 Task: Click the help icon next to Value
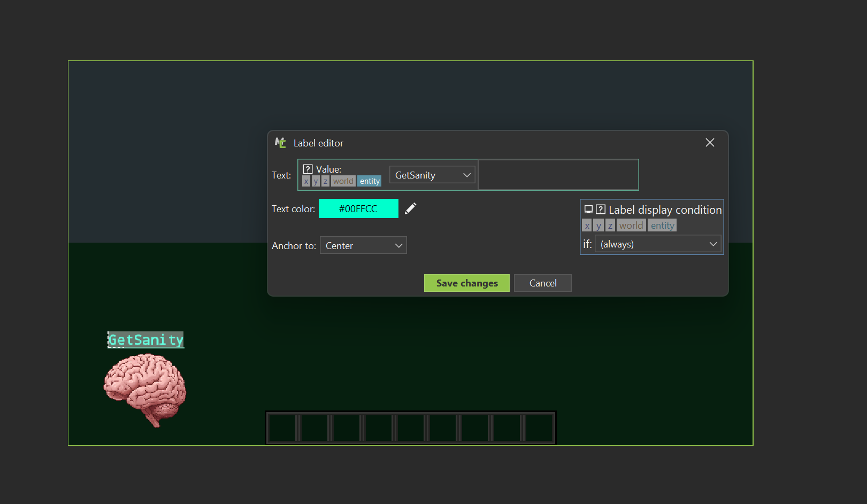point(308,169)
